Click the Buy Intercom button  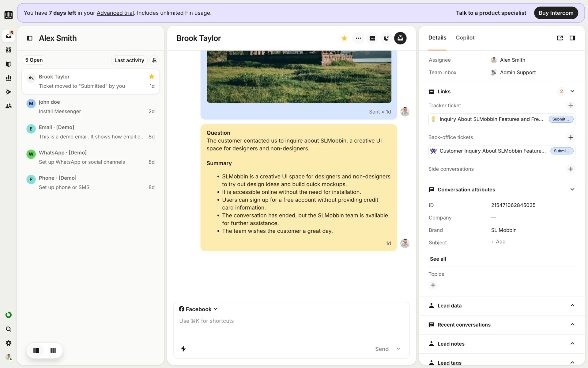pos(556,13)
